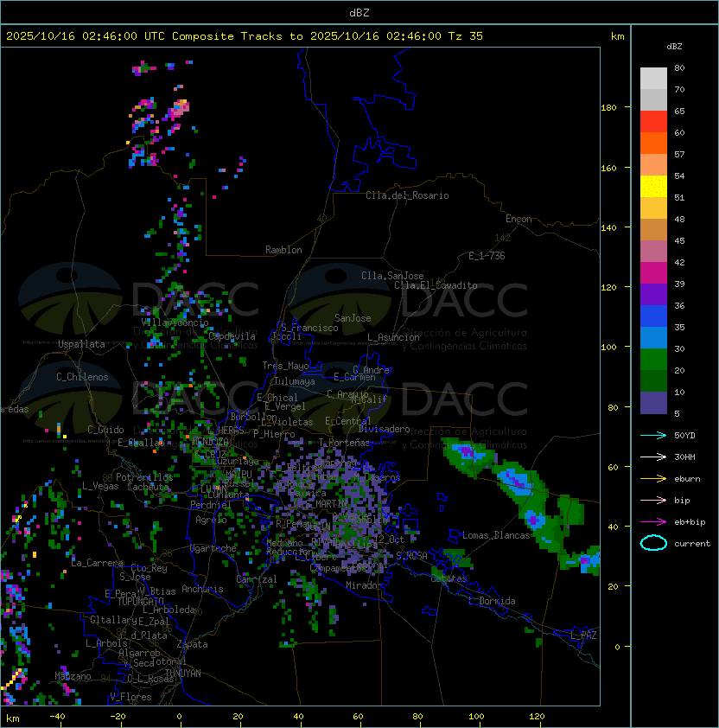The image size is (719, 728).
Task: Click the TUNUYAN map label
Action: click(183, 674)
